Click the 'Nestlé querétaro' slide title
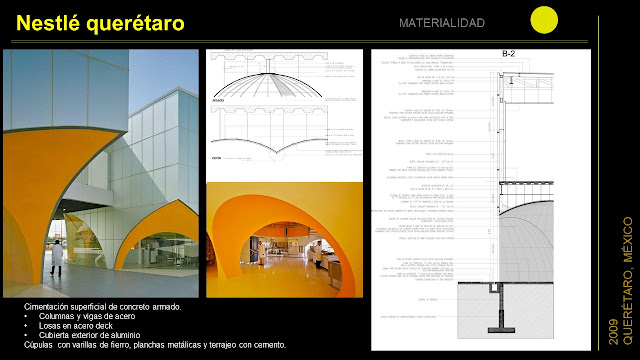This screenshot has height=360, width=640. [x=100, y=23]
